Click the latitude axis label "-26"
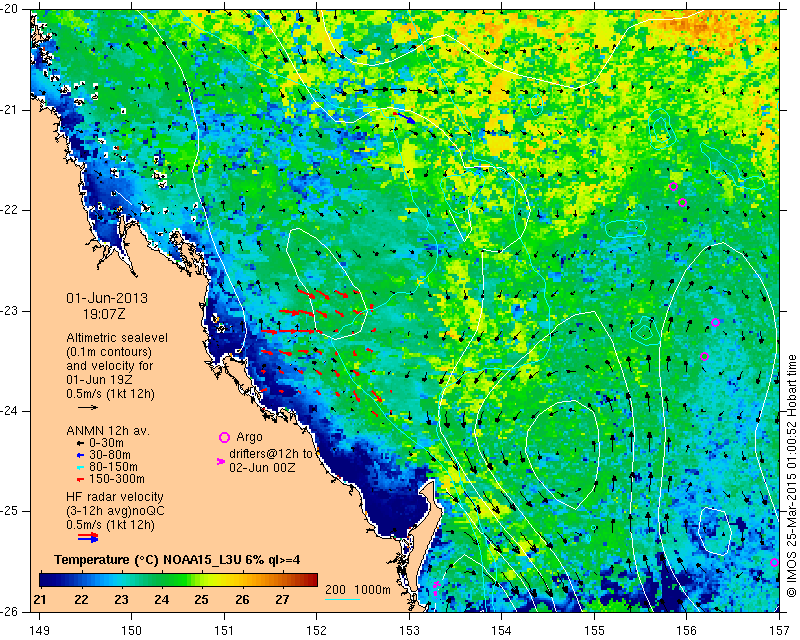Viewport: 800px width, 640px height. click(x=10, y=611)
